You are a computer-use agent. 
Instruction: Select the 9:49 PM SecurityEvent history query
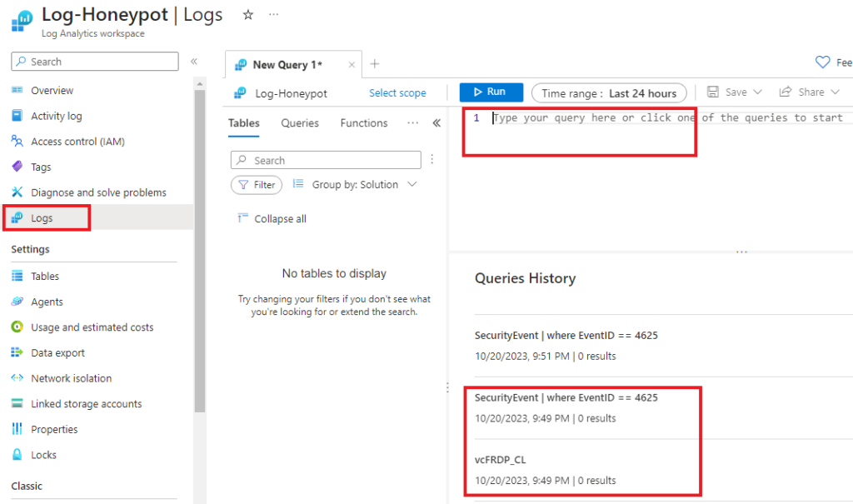tap(566, 407)
